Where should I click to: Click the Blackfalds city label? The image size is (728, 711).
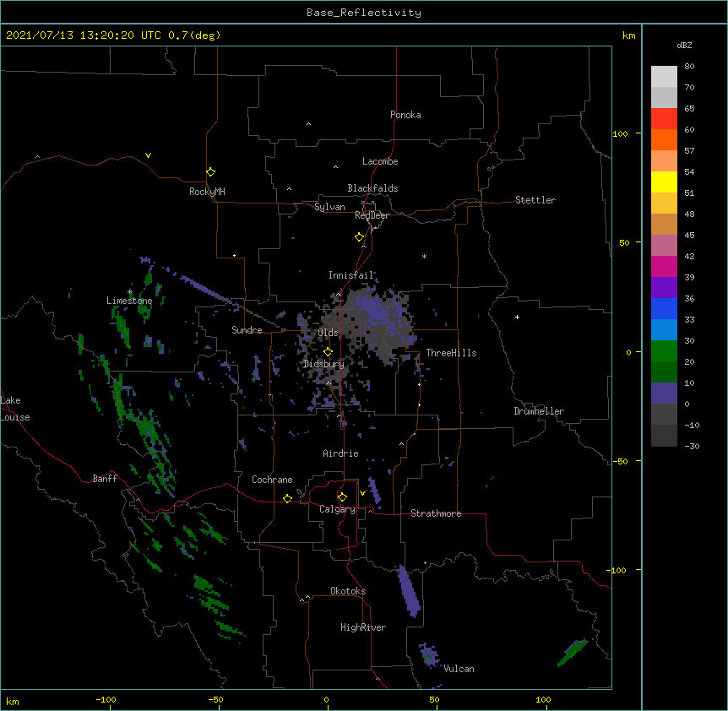click(x=372, y=188)
